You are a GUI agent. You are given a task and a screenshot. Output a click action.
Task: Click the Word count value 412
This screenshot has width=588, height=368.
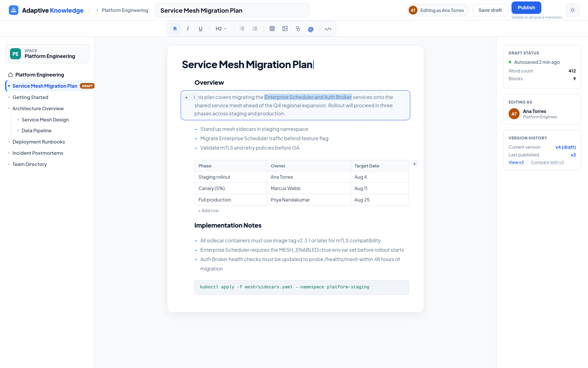coord(572,71)
